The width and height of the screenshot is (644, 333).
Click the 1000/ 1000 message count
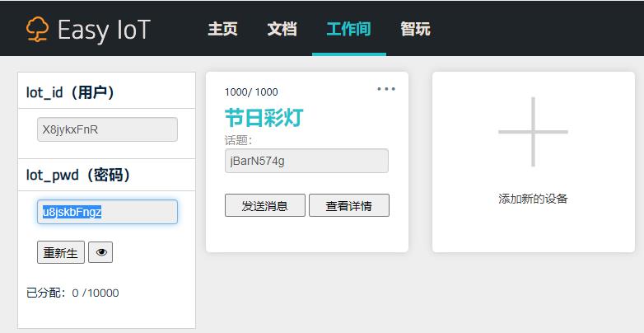pos(251,92)
